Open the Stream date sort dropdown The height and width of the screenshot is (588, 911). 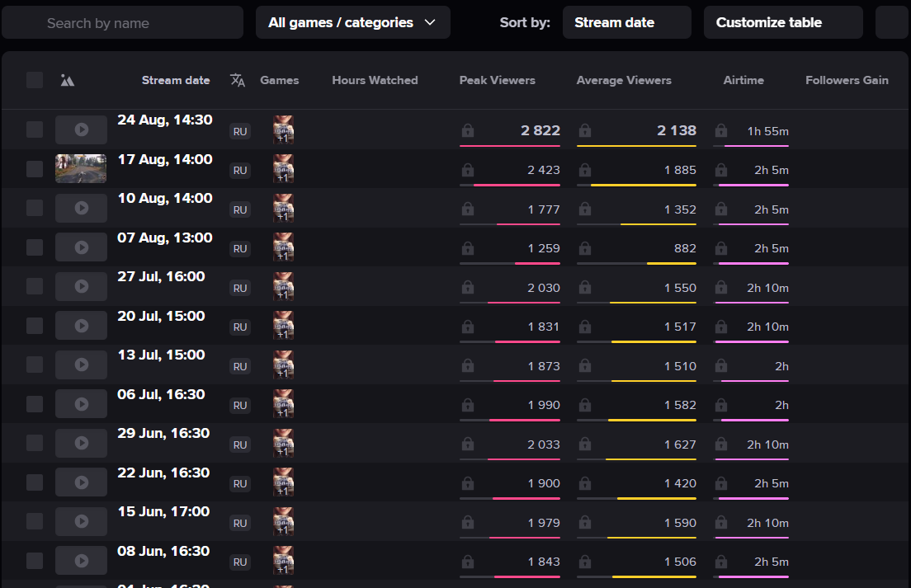click(x=626, y=22)
